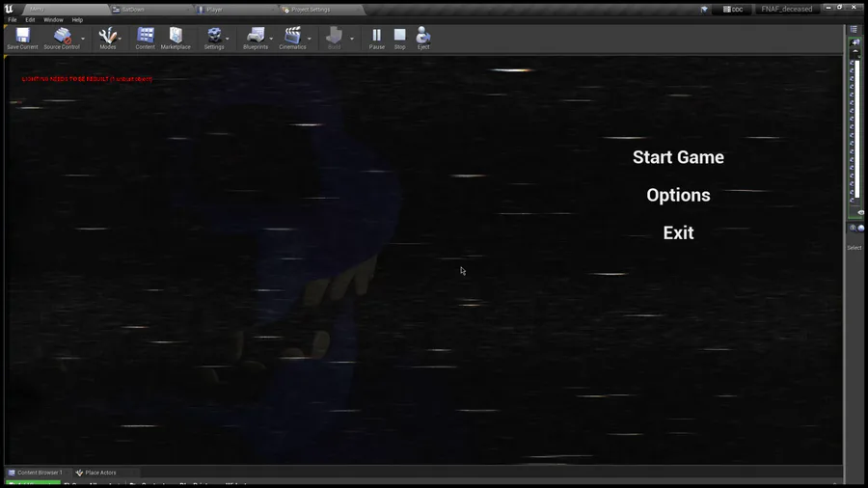Expand the Blueprints dropdown arrow

pyautogui.click(x=271, y=39)
